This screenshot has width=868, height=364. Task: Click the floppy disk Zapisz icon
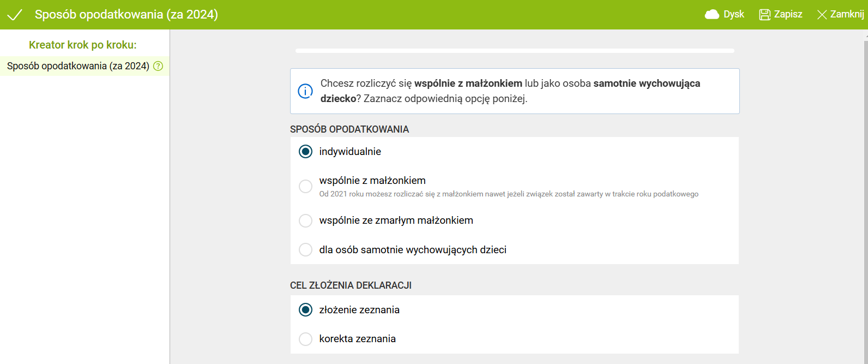click(765, 15)
